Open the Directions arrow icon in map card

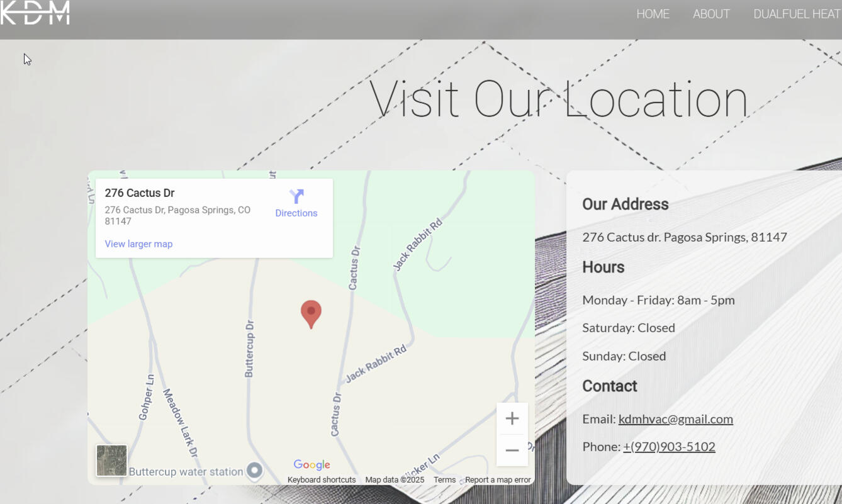(296, 196)
